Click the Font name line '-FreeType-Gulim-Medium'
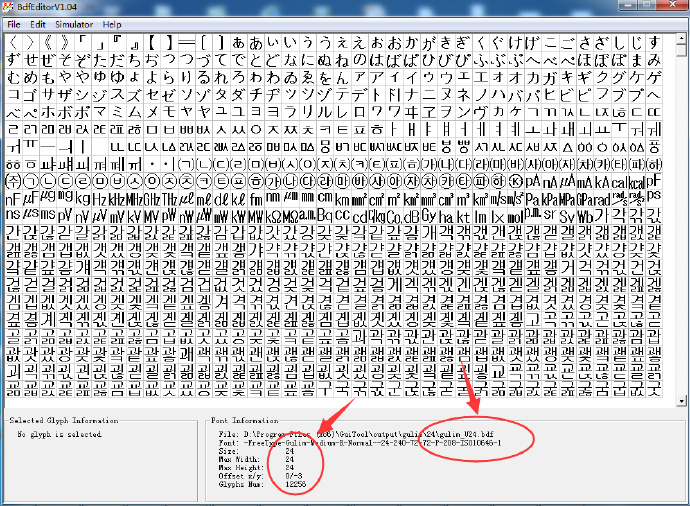This screenshot has height=506, width=690. tap(372, 443)
